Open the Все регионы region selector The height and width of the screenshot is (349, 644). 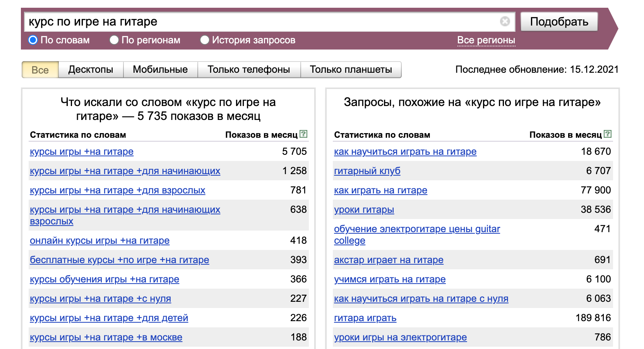pos(486,40)
